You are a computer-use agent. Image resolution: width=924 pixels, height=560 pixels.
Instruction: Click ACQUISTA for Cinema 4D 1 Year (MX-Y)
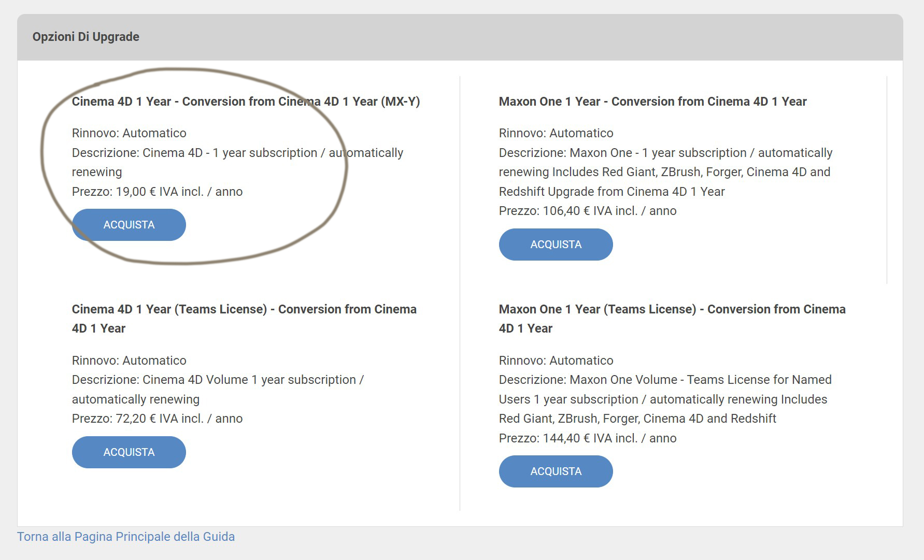(x=129, y=225)
